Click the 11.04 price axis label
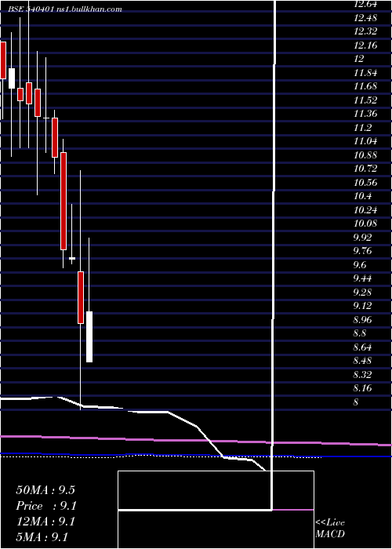Viewport: 392px width, 549px height. coord(366,141)
